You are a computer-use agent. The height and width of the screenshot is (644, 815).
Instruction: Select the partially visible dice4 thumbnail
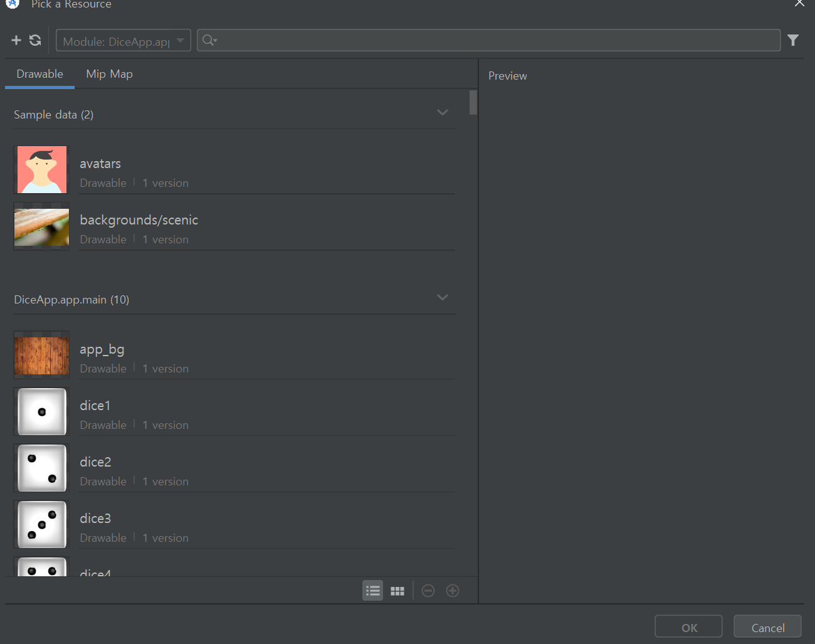tap(42, 567)
